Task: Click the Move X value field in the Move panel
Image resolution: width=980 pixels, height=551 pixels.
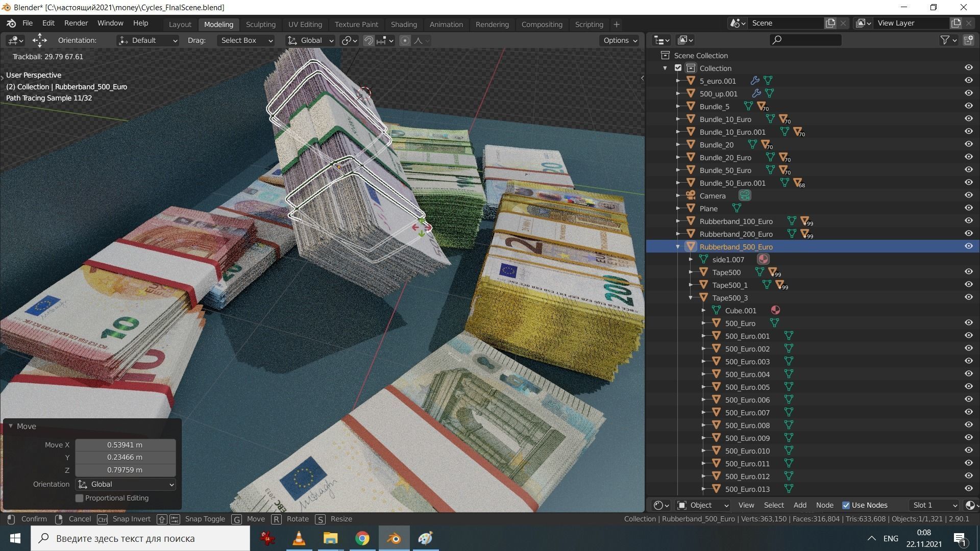Action: point(124,444)
